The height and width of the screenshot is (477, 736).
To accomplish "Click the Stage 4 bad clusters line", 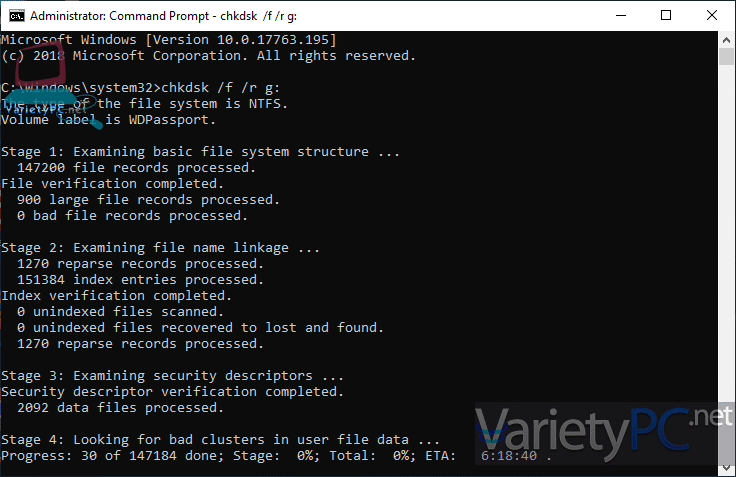I will 220,439.
